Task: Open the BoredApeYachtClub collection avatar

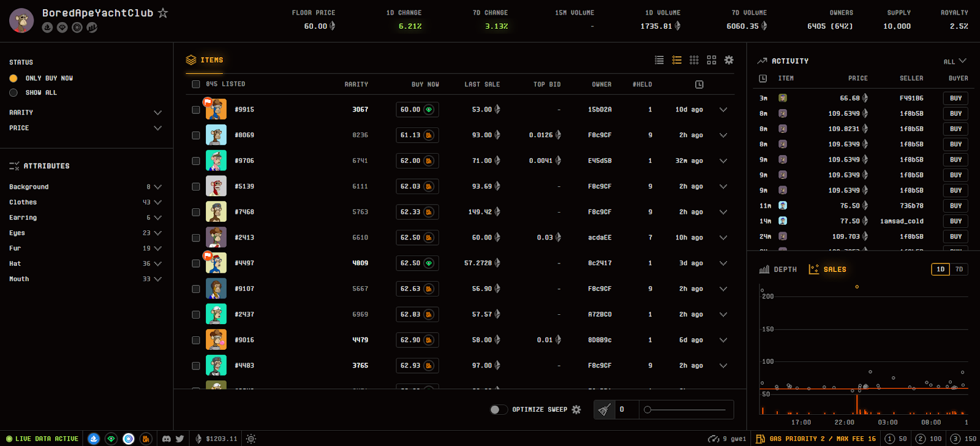Action: click(x=21, y=20)
